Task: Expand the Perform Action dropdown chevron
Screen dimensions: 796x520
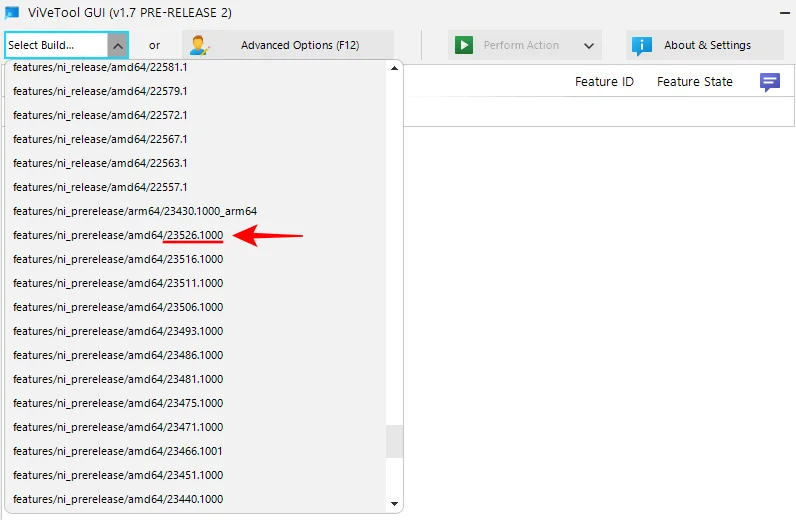Action: pyautogui.click(x=589, y=46)
